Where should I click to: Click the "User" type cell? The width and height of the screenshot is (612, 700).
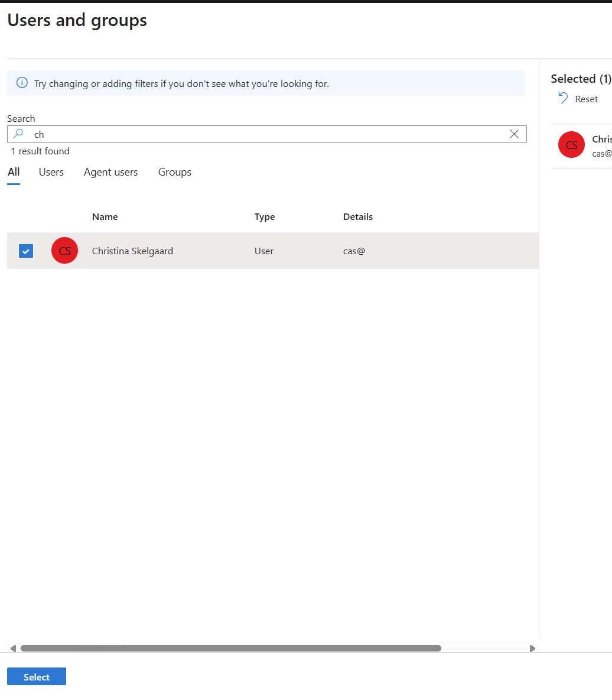tap(264, 251)
